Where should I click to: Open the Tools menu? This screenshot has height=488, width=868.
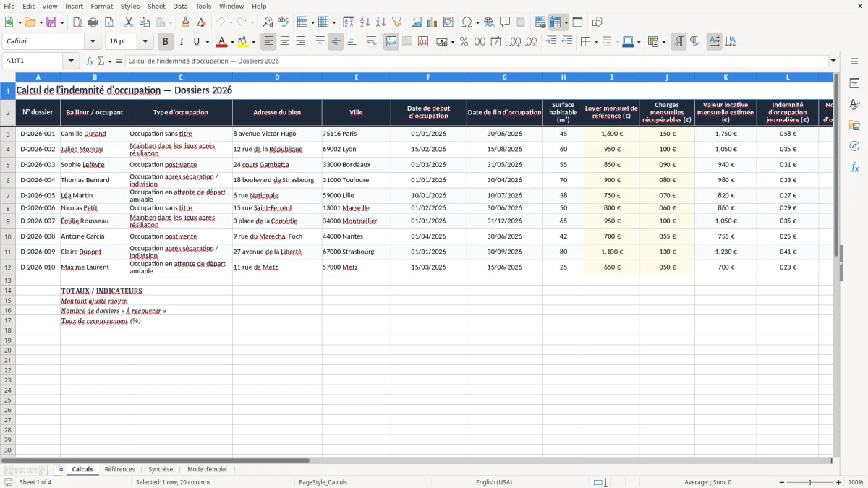(203, 6)
